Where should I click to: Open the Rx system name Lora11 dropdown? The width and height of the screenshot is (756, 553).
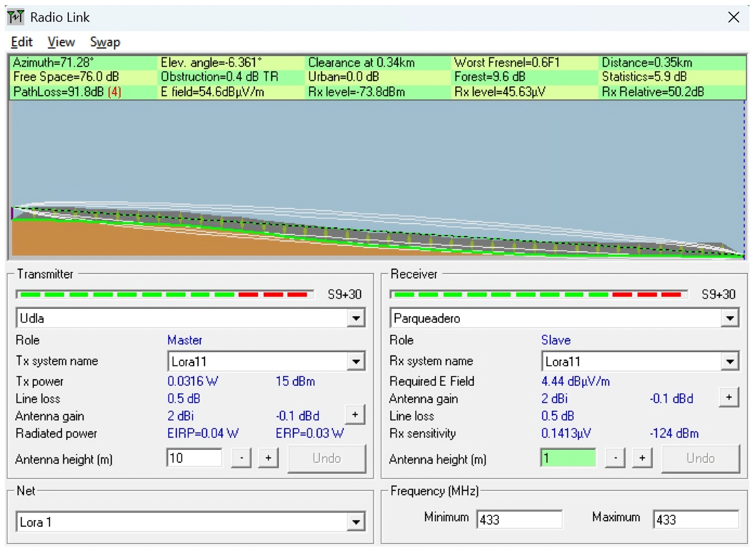pyautogui.click(x=730, y=361)
